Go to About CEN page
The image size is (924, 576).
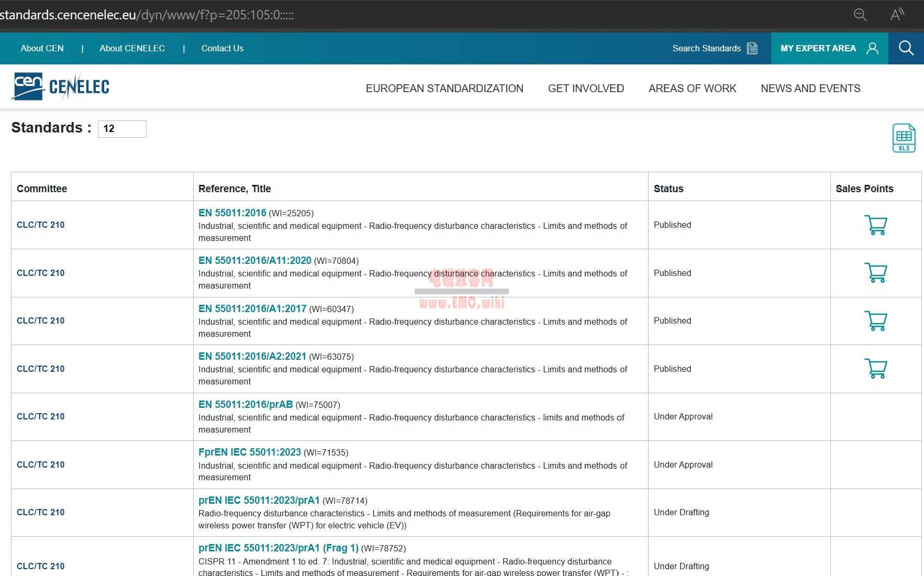[x=42, y=48]
